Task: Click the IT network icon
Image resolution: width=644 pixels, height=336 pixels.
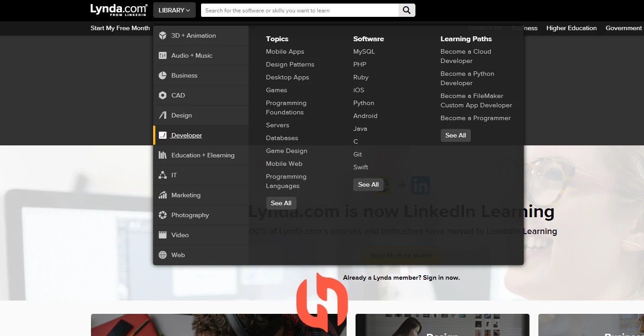Action: (163, 175)
